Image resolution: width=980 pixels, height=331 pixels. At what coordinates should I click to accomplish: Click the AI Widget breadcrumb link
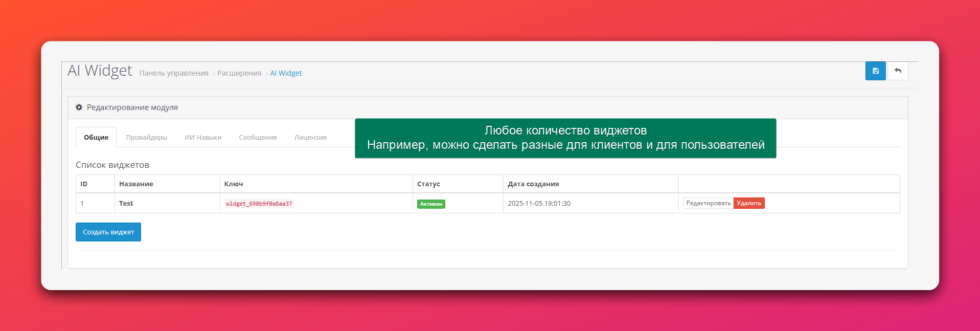[286, 73]
